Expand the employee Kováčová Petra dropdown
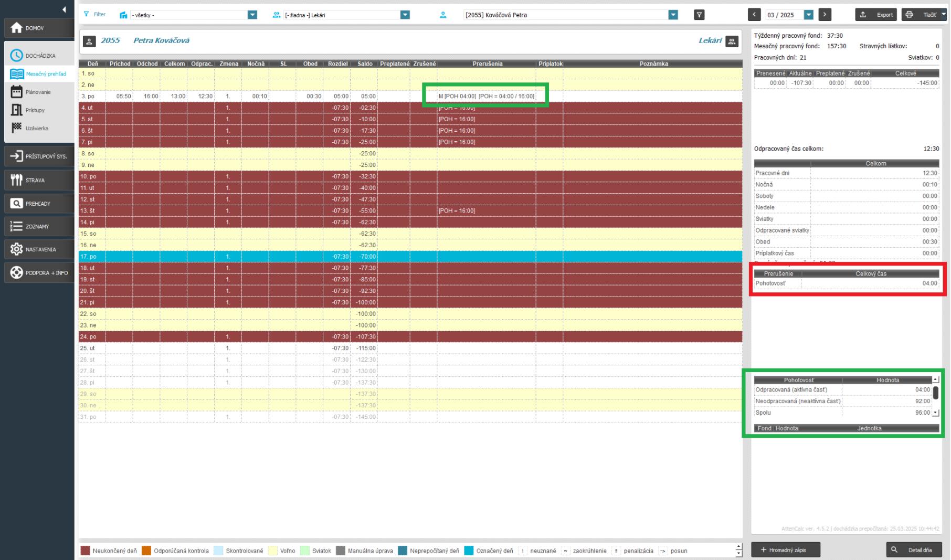951x560 pixels. tap(673, 15)
